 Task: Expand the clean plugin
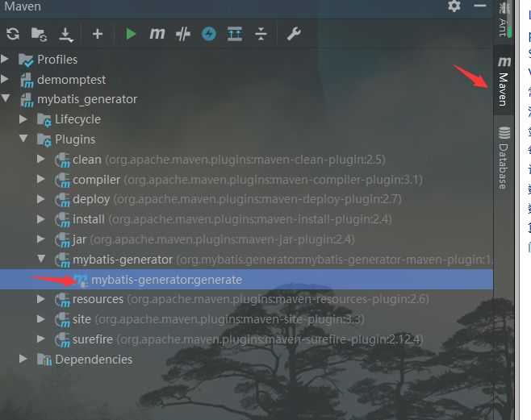point(41,159)
